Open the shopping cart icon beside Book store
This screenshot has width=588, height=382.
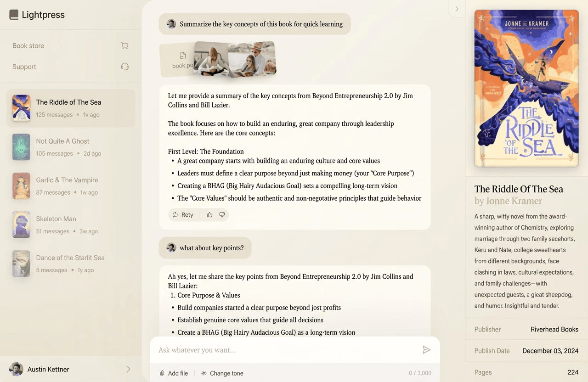tap(124, 45)
